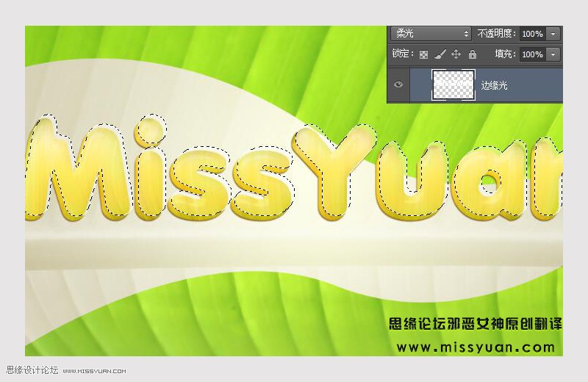Toggle lock position move icon
The height and width of the screenshot is (382, 588).
[x=456, y=54]
